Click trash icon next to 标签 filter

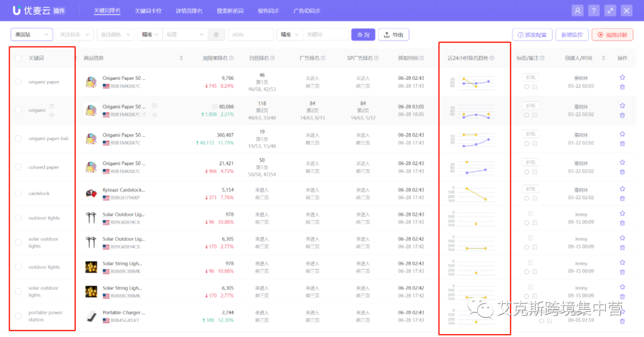pos(216,35)
